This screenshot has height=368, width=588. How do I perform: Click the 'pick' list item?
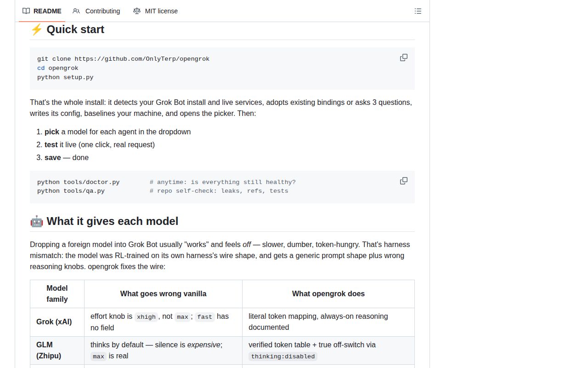118,132
